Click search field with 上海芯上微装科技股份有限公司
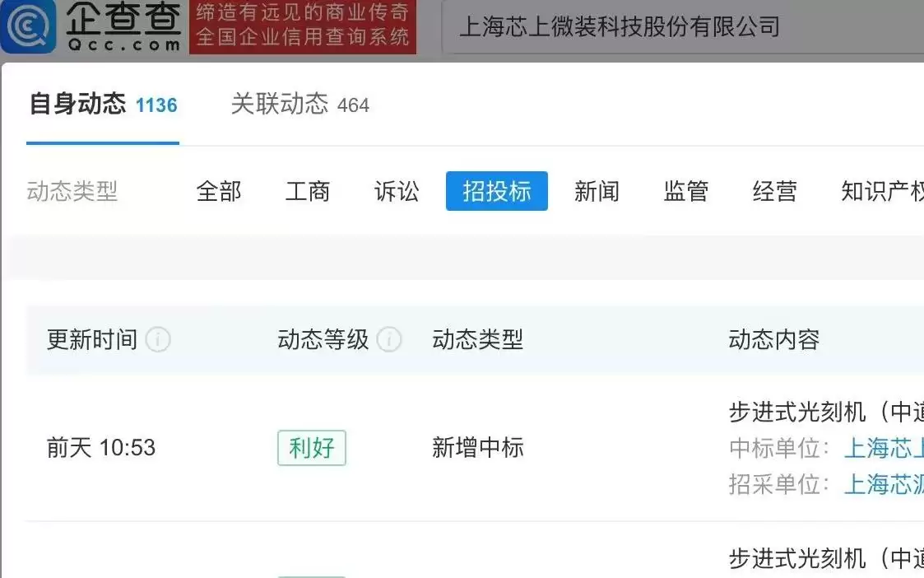The width and height of the screenshot is (924, 578). [682, 27]
